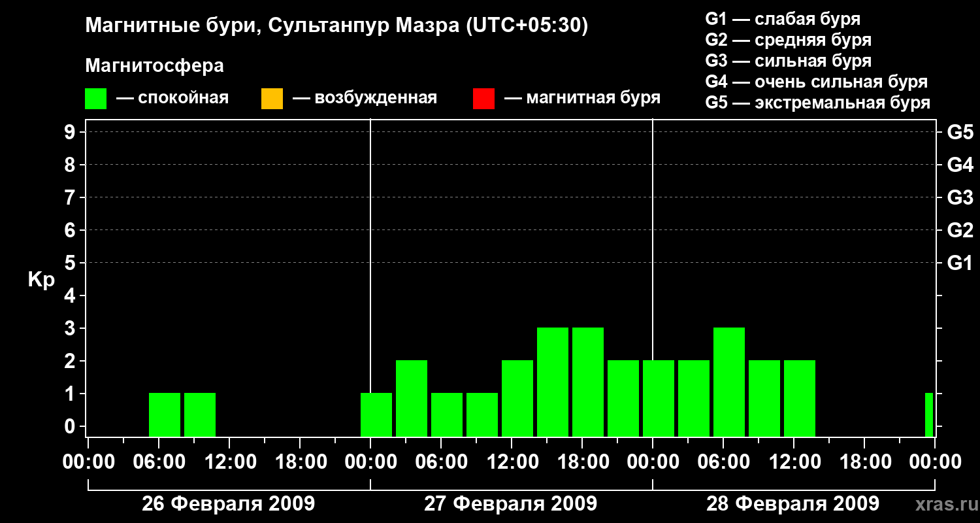This screenshot has width=980, height=523.
Task: Select legend line 'G3 — сильная буря'
Action: point(788,61)
